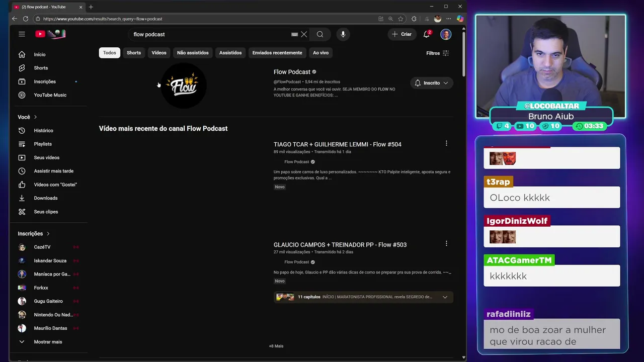Click the browser address bar URL
Viewport: 644px width, 362px height.
[103, 19]
